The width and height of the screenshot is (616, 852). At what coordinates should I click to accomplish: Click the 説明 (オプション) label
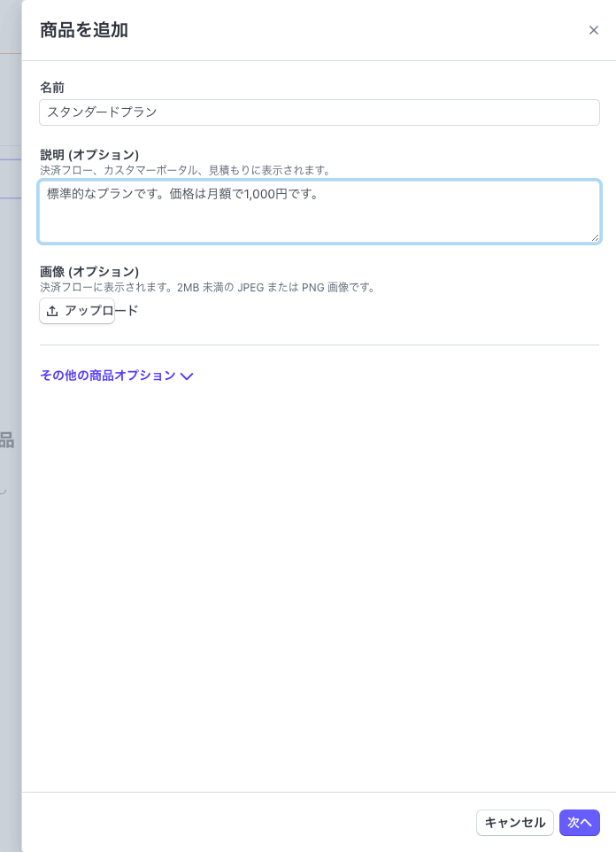[x=89, y=155]
